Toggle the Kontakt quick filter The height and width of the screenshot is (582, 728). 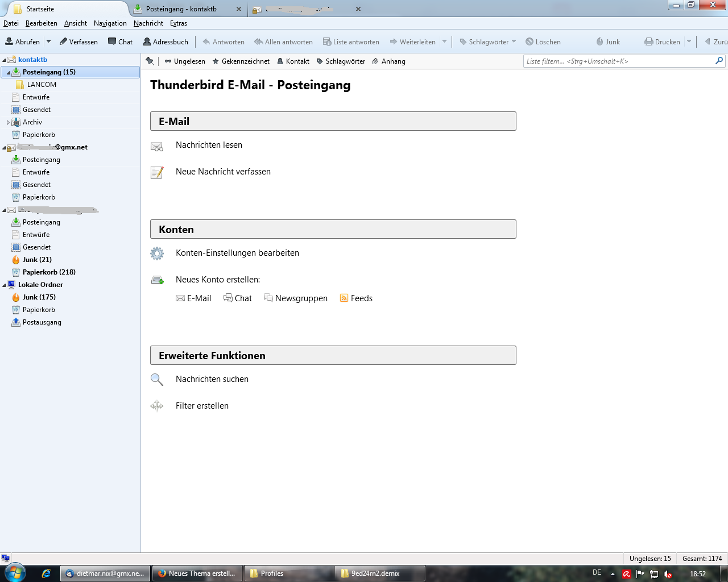pos(293,61)
